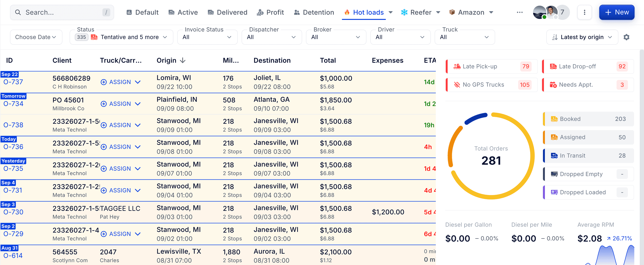
Task: Open order link O-614
Action: point(13,256)
